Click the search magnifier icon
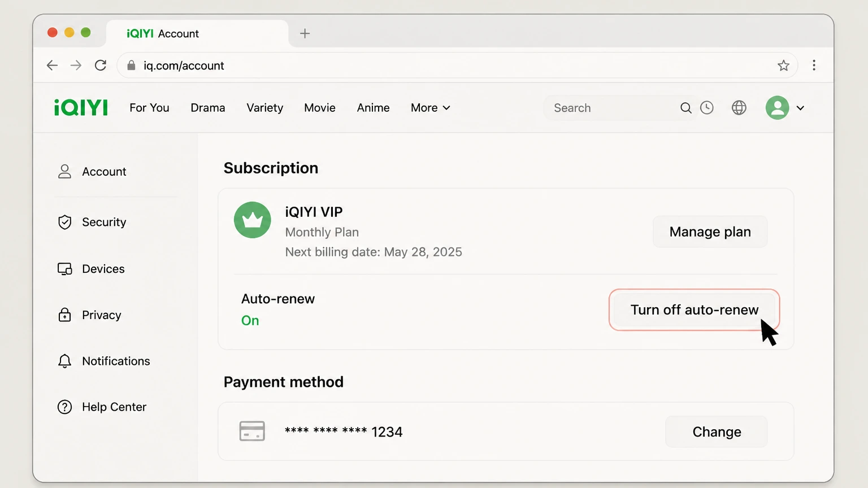Image resolution: width=868 pixels, height=488 pixels. point(685,108)
